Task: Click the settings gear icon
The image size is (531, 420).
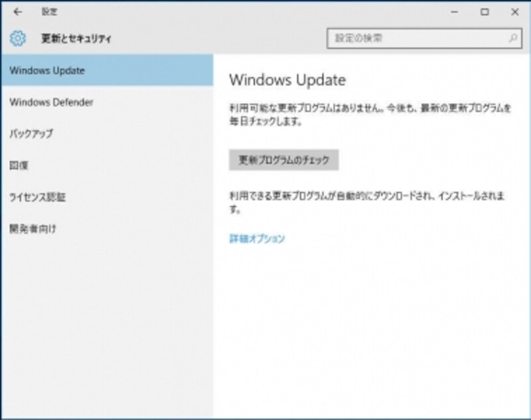Action: click(x=18, y=38)
